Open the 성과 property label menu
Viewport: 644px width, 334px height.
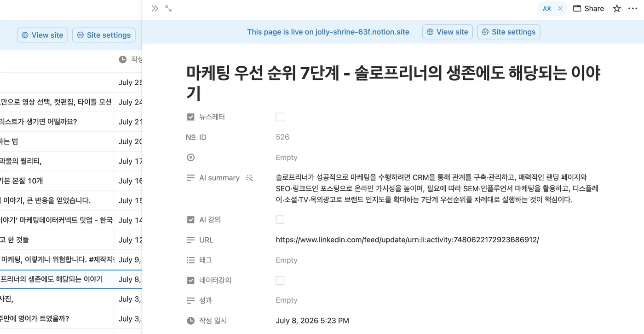click(206, 300)
